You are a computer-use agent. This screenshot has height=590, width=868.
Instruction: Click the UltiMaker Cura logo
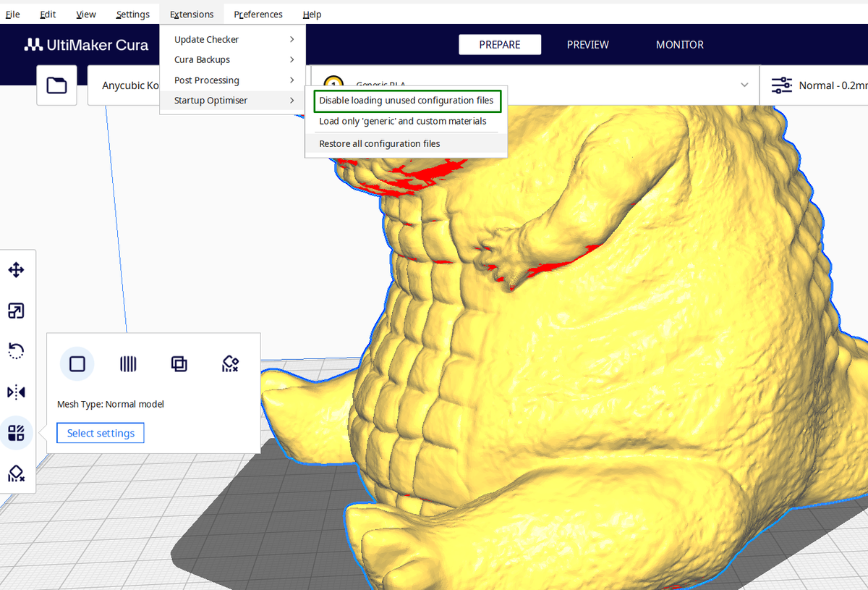coord(86,45)
